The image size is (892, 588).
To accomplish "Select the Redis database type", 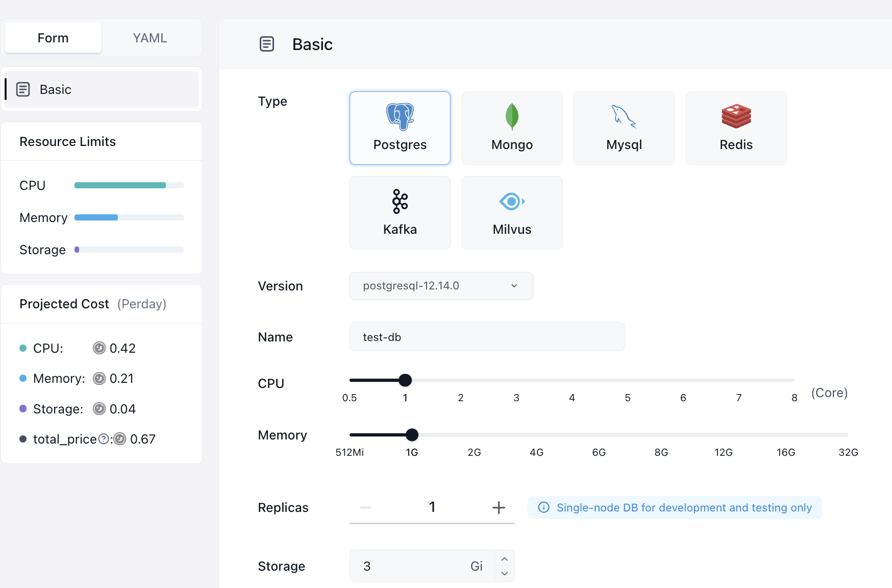I will coord(736,128).
